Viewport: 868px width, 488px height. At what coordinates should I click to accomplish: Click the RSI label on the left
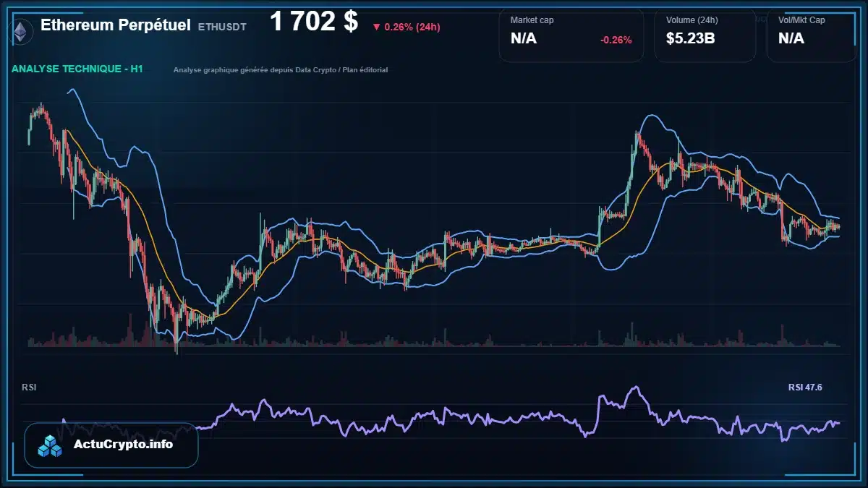[x=29, y=388]
